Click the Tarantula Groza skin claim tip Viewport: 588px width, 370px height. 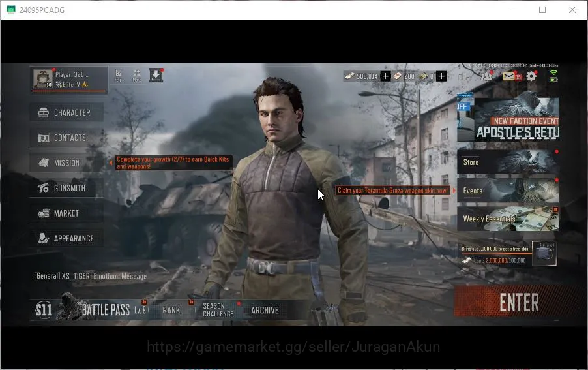pos(392,191)
